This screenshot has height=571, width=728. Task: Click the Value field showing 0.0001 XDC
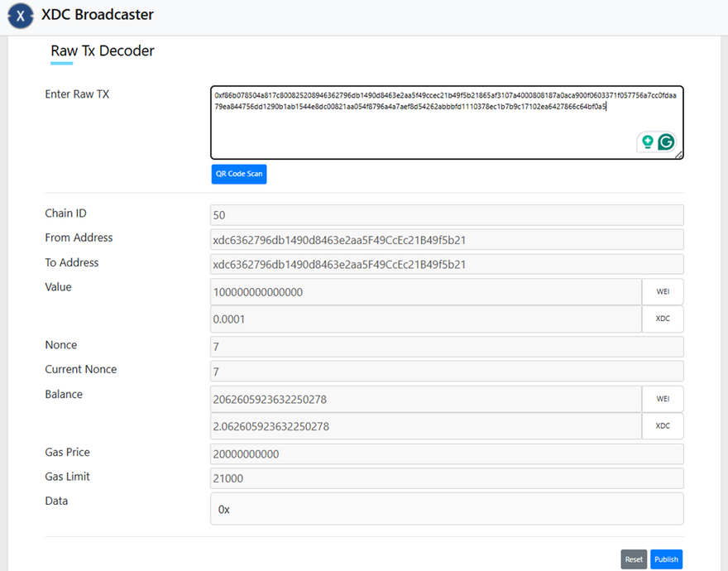pos(426,319)
